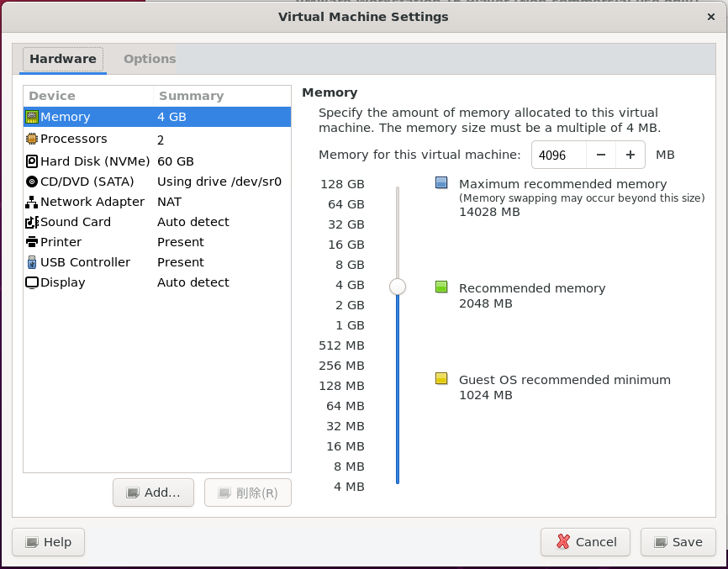Click the CD/DVD disc icon
Image resolution: width=728 pixels, height=569 pixels.
coord(32,182)
